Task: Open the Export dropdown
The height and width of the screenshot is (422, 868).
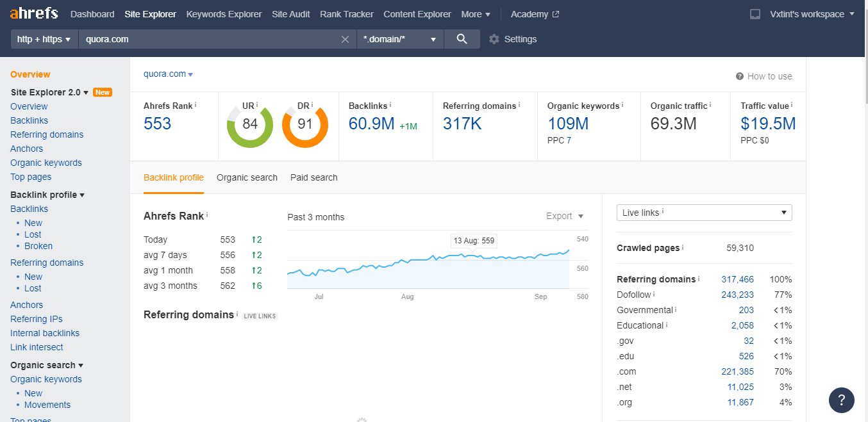Action: click(x=565, y=216)
